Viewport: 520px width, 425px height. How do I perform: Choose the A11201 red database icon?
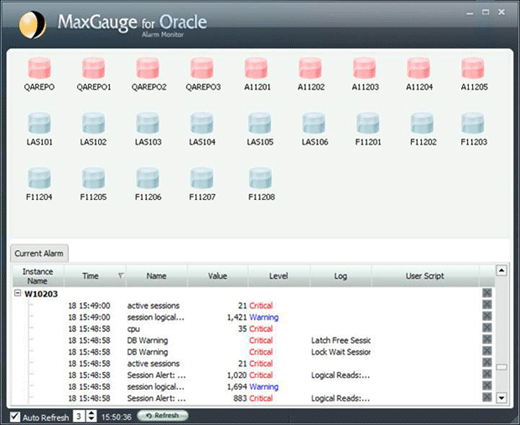pyautogui.click(x=256, y=68)
